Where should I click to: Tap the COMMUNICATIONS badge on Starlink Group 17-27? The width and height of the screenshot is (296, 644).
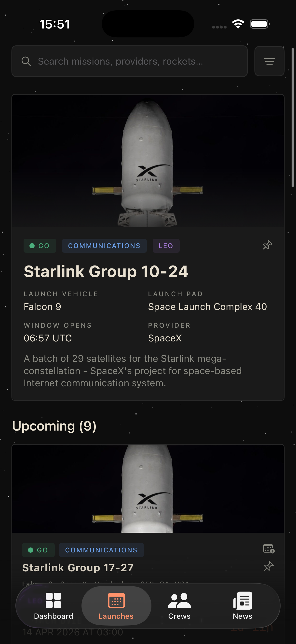101,550
